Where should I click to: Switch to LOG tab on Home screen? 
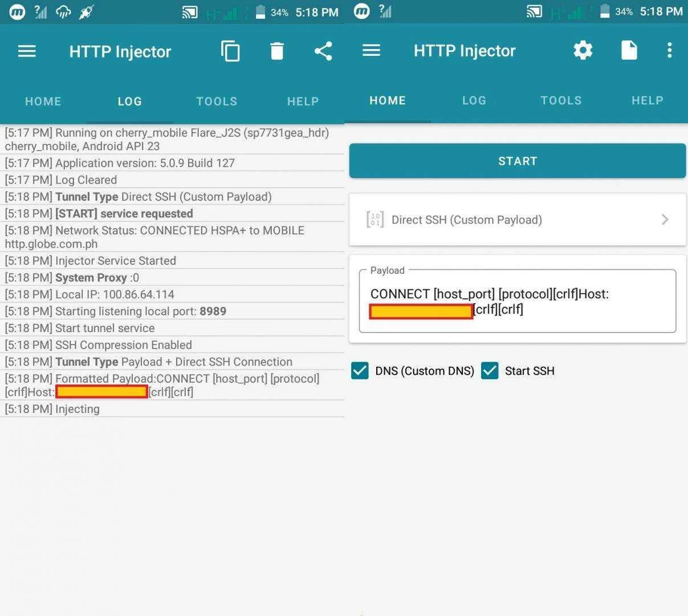(474, 100)
